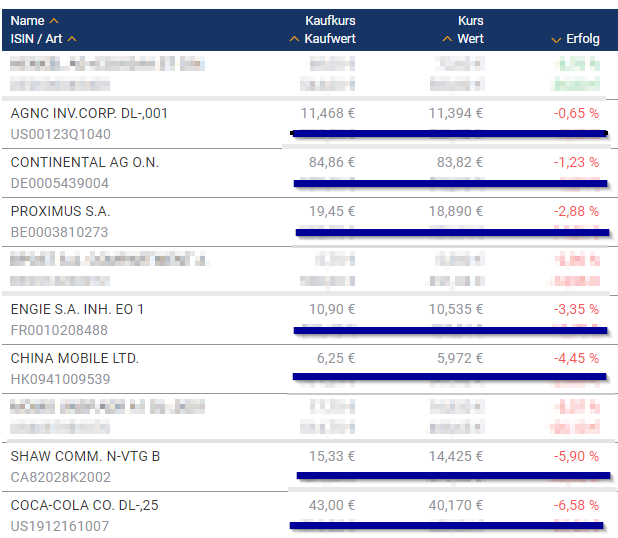Click Proximus current price 18,890 €
The image size is (618, 538).
455,211
